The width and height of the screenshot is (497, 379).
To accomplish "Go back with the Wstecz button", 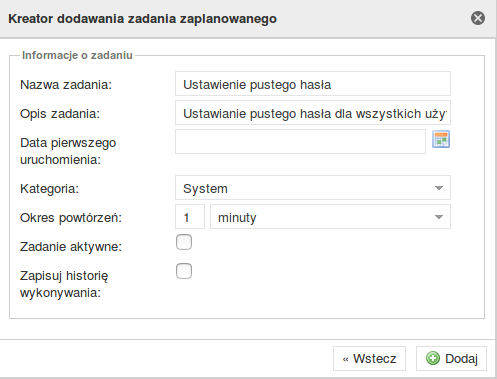I will click(x=369, y=359).
